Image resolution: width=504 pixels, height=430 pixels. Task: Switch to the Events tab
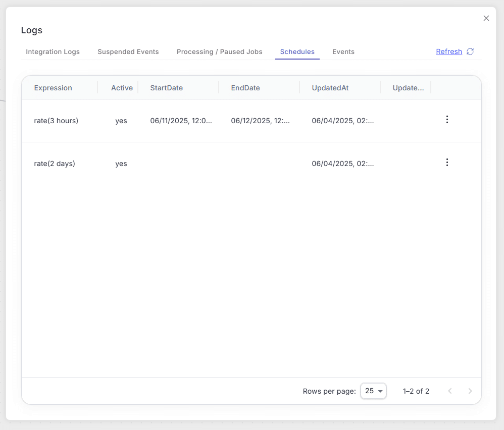343,51
